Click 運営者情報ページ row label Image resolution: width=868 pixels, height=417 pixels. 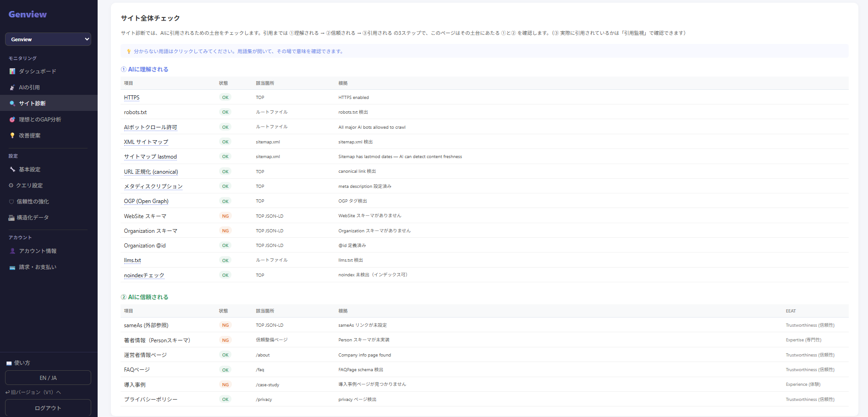(x=145, y=355)
